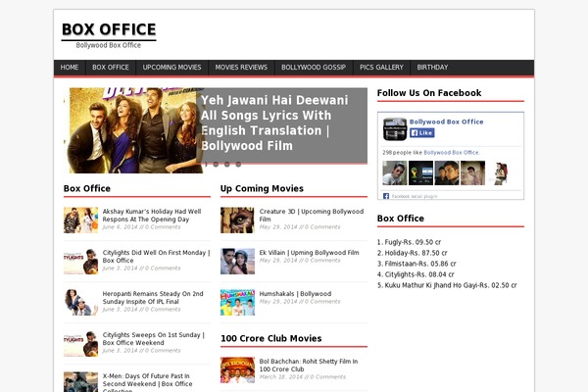Open fourth Facebook fan profile photo
This screenshot has width=588, height=392.
tap(472, 172)
